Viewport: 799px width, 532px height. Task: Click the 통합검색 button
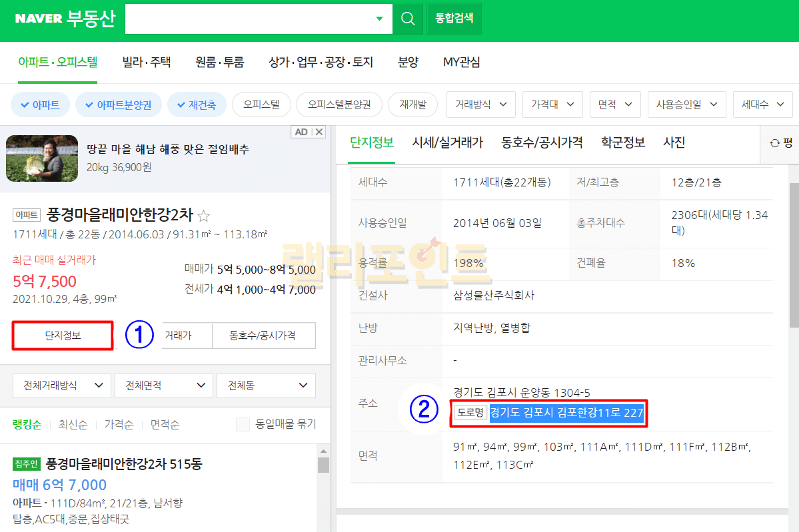[x=454, y=18]
